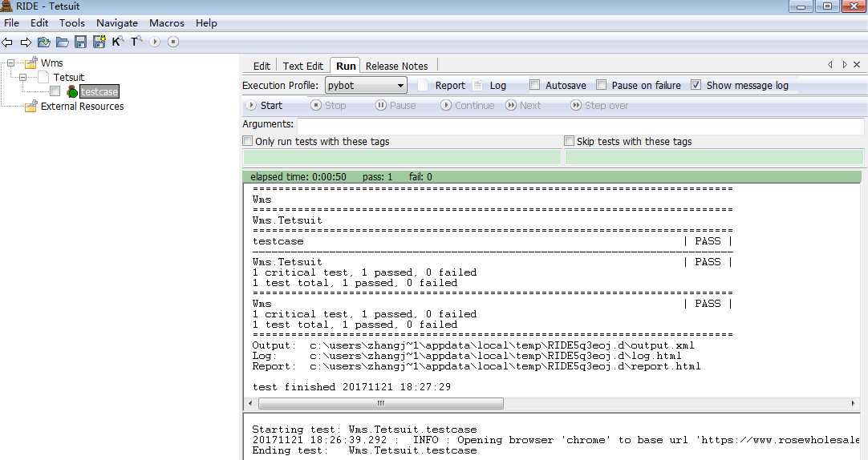
Task: Collapse the Wms tree node
Action: point(10,63)
